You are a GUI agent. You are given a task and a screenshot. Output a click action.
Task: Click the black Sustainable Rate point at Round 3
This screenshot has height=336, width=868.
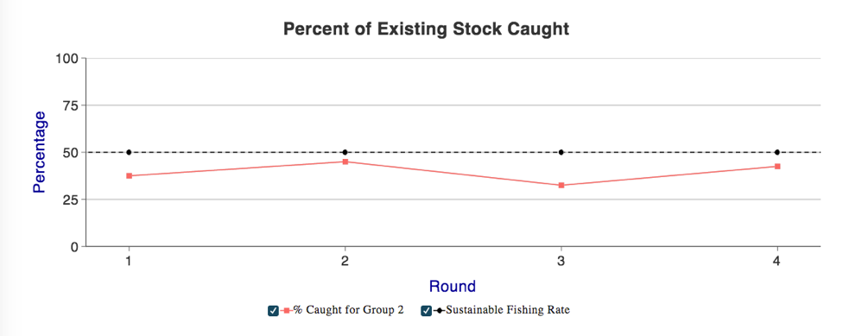tap(561, 152)
